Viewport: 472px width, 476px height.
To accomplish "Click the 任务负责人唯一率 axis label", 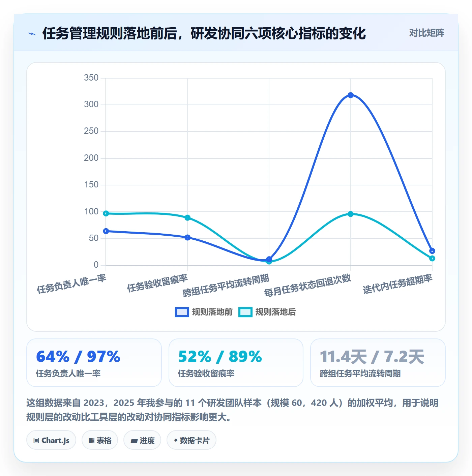I will [x=71, y=284].
